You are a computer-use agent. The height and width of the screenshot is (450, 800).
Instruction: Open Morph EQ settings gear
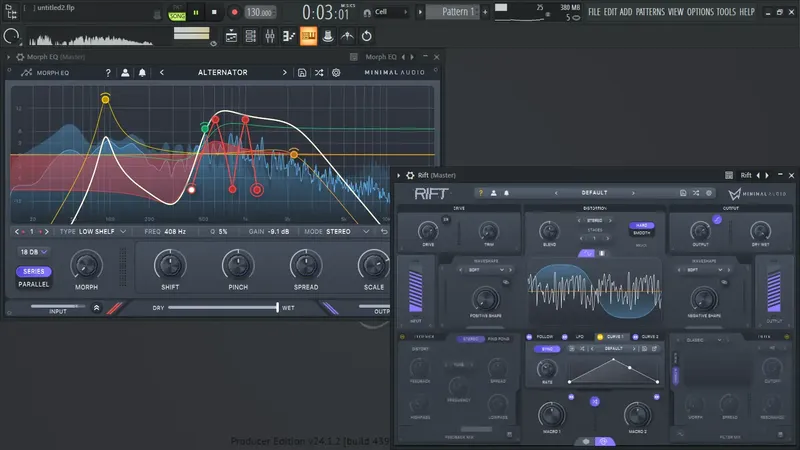[336, 73]
